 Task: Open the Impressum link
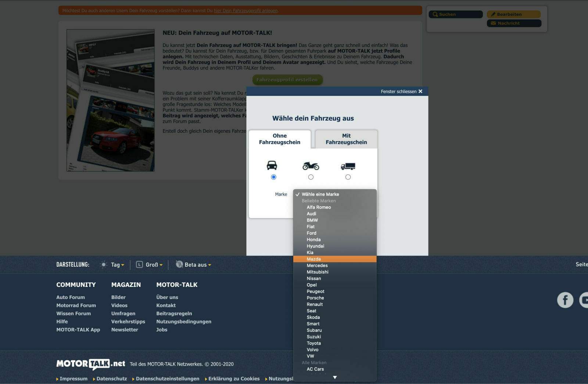(73, 378)
